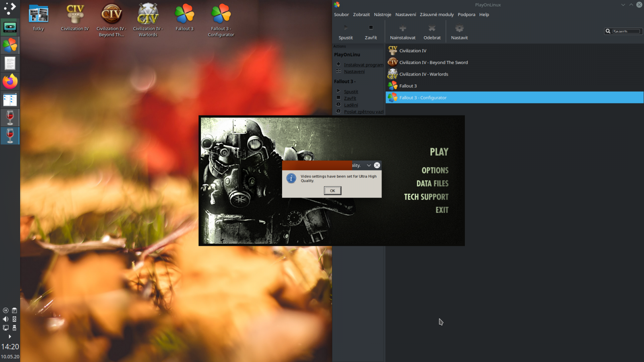The width and height of the screenshot is (644, 362).
Task: Mute sound via the tray speaker icon
Action: pyautogui.click(x=5, y=319)
